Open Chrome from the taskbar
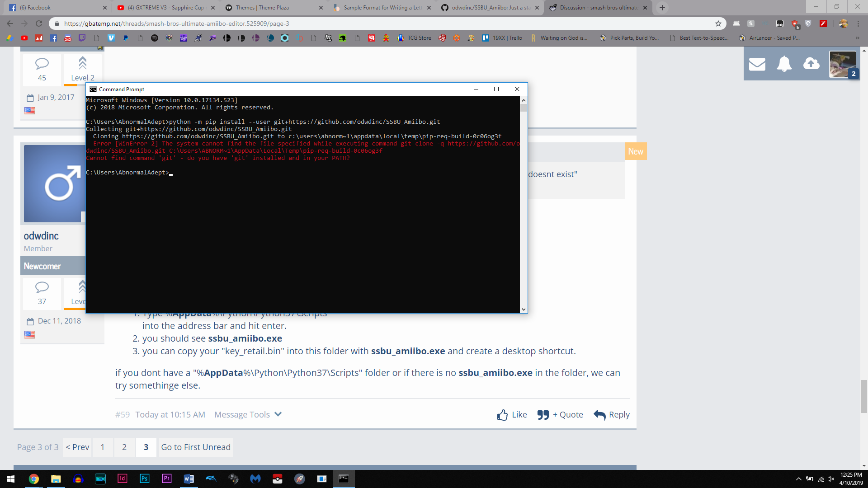The width and height of the screenshot is (868, 488). pyautogui.click(x=33, y=479)
